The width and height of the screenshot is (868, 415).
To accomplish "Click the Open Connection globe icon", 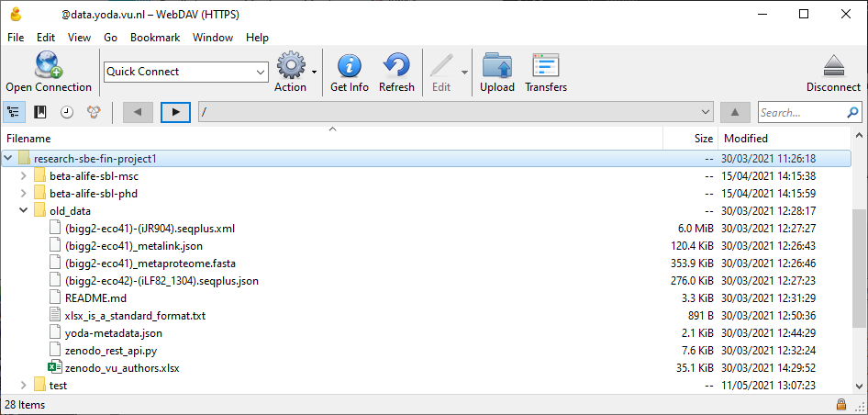I will coord(48,66).
